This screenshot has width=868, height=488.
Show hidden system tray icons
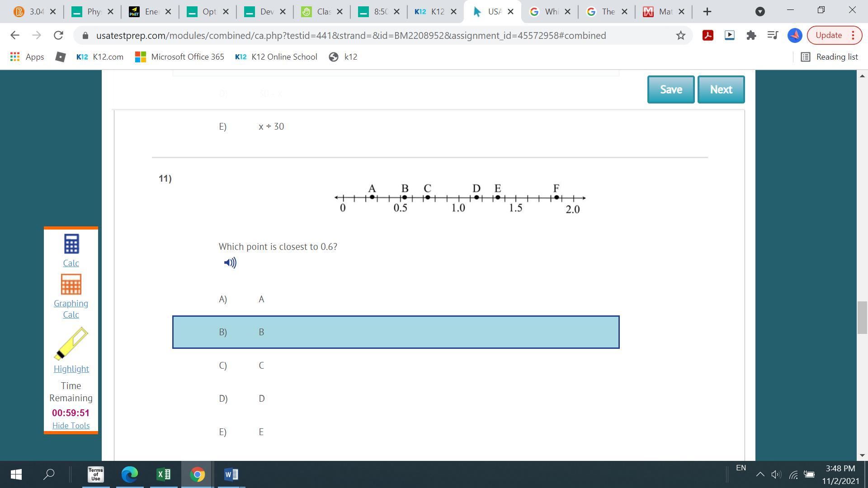click(760, 474)
